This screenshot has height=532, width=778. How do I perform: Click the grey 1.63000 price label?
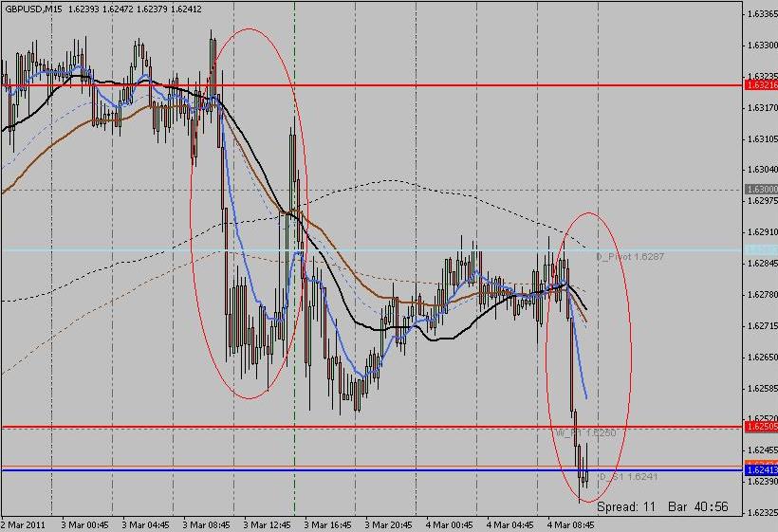coord(762,190)
